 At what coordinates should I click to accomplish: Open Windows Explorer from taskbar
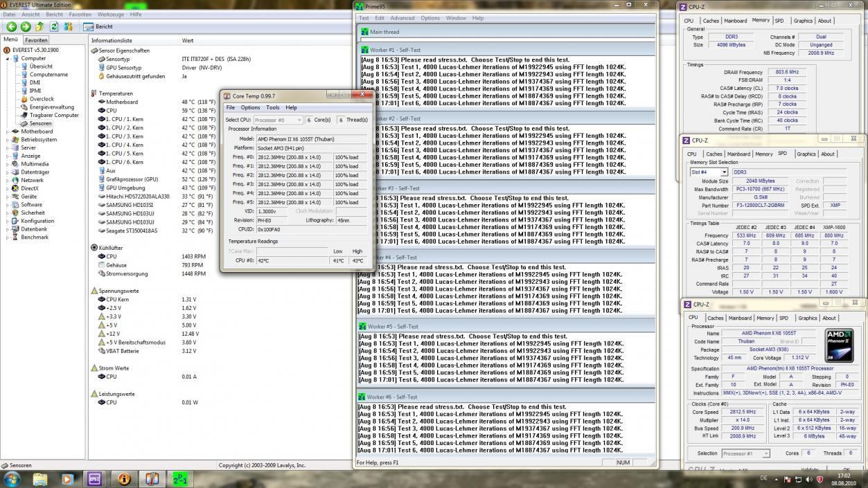40,478
